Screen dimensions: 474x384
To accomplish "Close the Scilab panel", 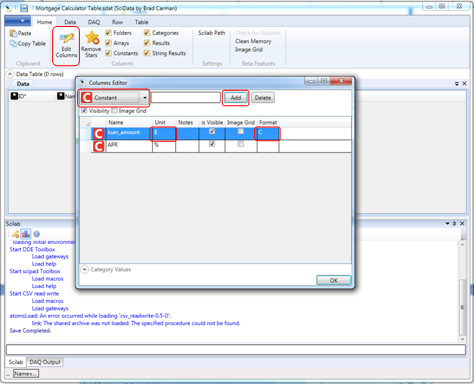I will pyautogui.click(x=462, y=224).
